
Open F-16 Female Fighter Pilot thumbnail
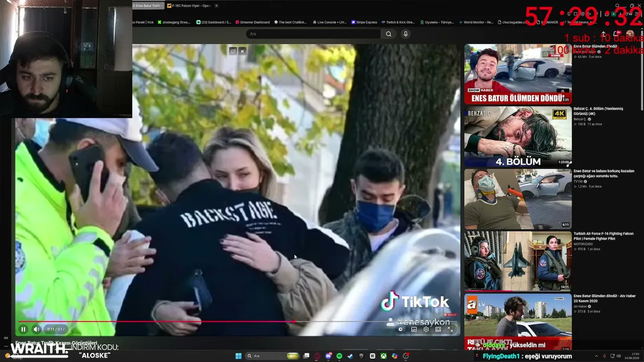click(x=518, y=261)
